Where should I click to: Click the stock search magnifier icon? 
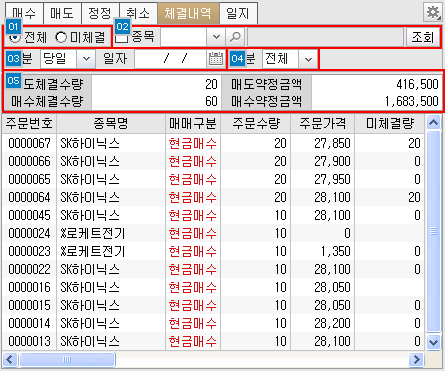click(x=235, y=37)
